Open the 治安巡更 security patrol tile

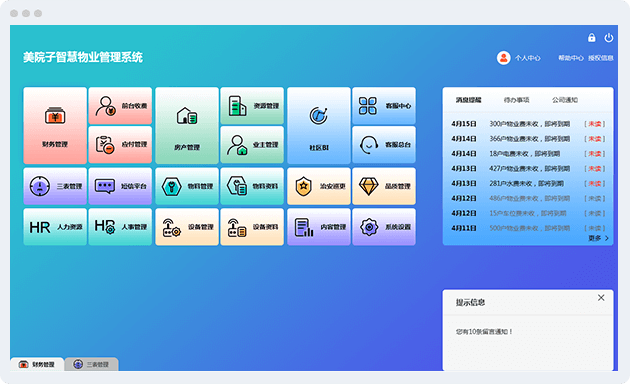(319, 186)
